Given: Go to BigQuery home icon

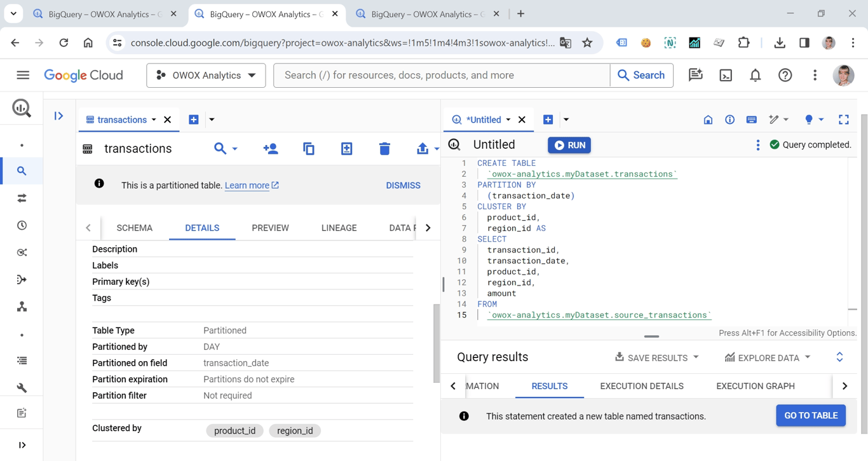Looking at the screenshot, I should (x=708, y=120).
